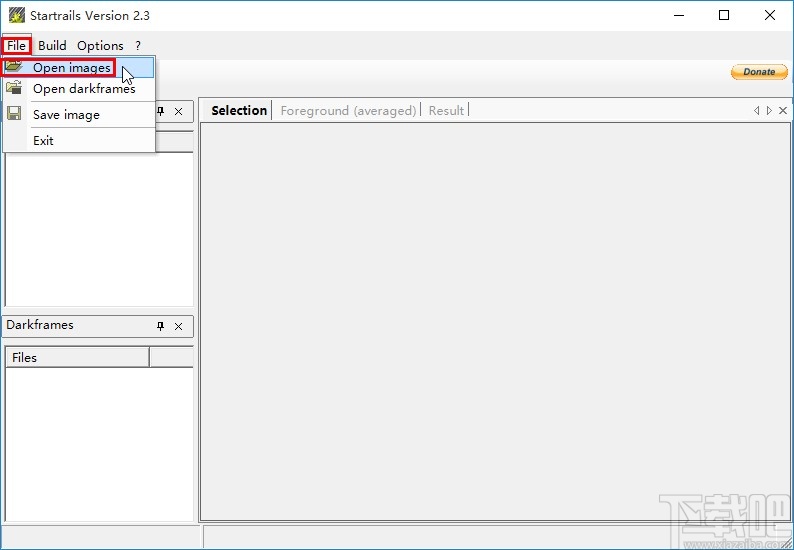Maximize the Startrails window
Viewport: 794px width, 550px height.
[724, 15]
